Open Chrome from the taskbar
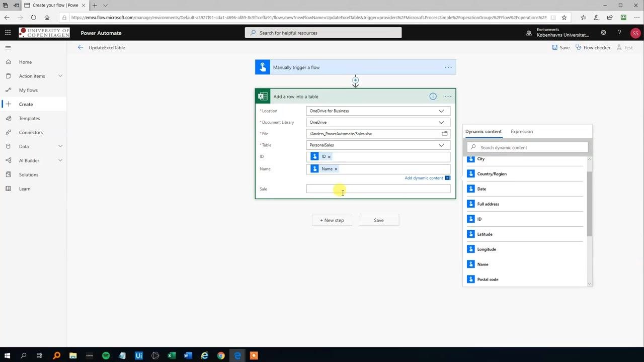644x362 pixels. pyautogui.click(x=221, y=355)
